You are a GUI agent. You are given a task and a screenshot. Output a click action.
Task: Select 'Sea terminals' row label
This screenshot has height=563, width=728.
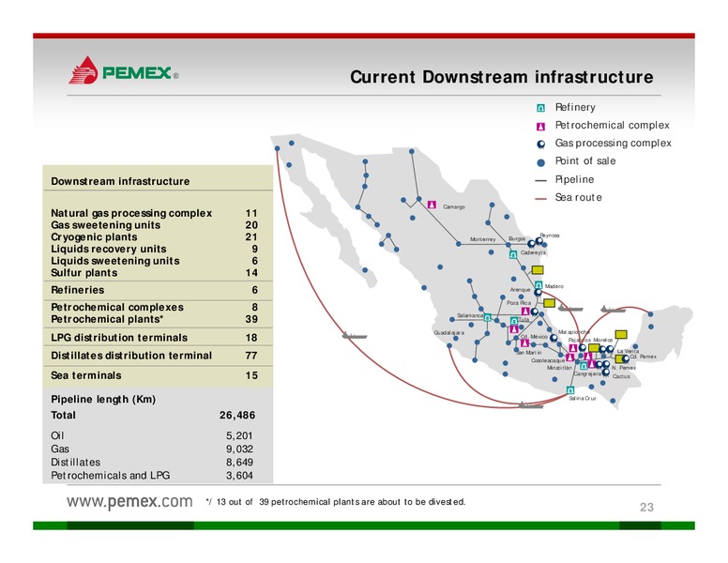(x=86, y=375)
